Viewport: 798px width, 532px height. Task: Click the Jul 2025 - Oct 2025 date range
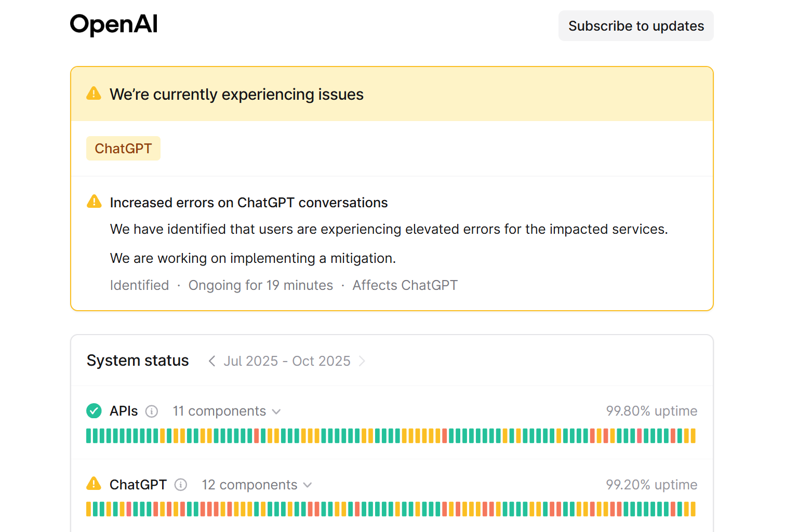[x=287, y=361]
